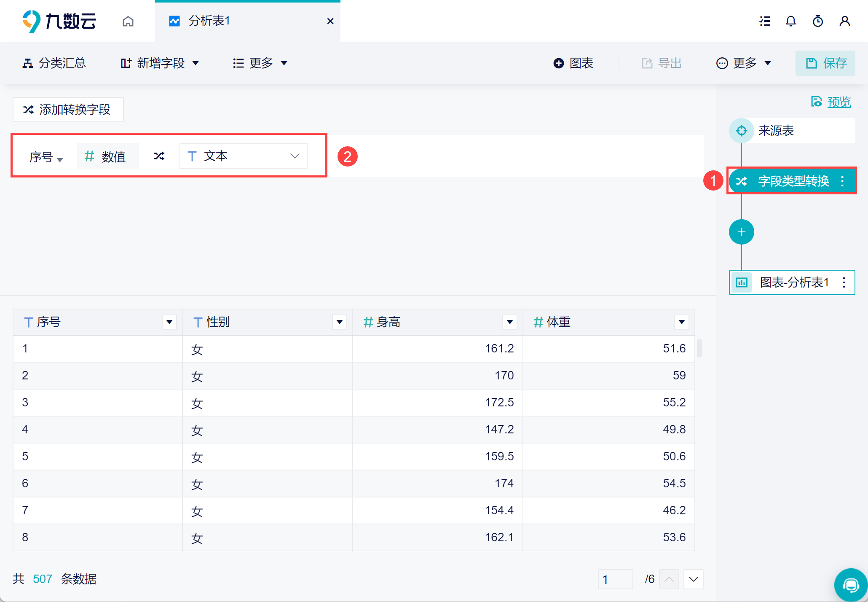The width and height of the screenshot is (868, 602).
Task: Switch to the 分析表1 tab
Action: tap(209, 21)
